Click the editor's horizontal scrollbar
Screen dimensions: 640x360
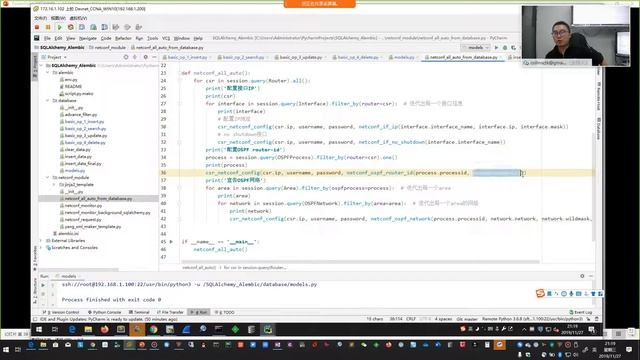point(360,262)
